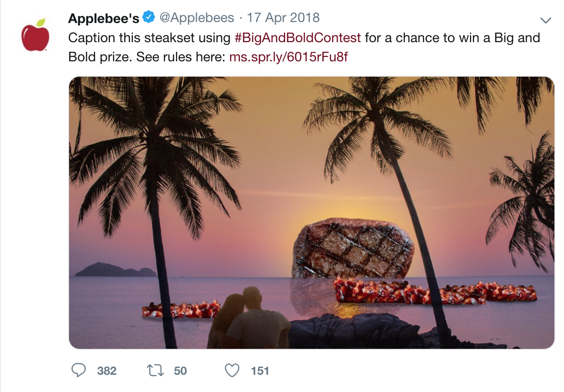Follow the ms.spr.ly/6015rFu8f rules link
564x392 pixels.
click(289, 57)
